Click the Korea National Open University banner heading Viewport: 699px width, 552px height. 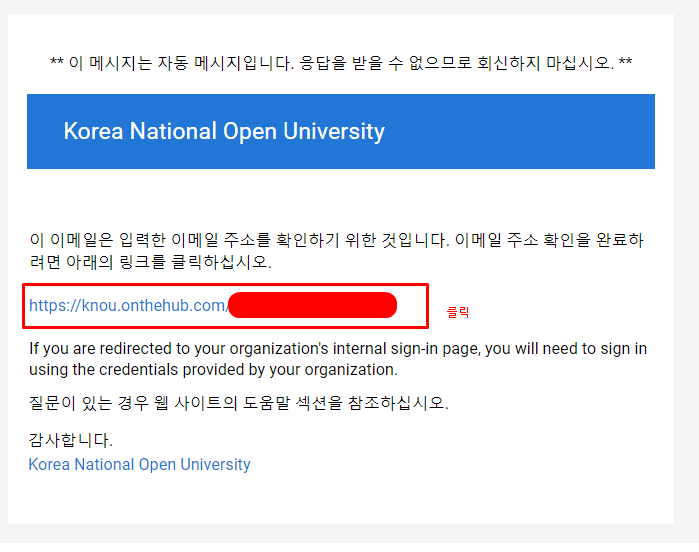(x=224, y=132)
